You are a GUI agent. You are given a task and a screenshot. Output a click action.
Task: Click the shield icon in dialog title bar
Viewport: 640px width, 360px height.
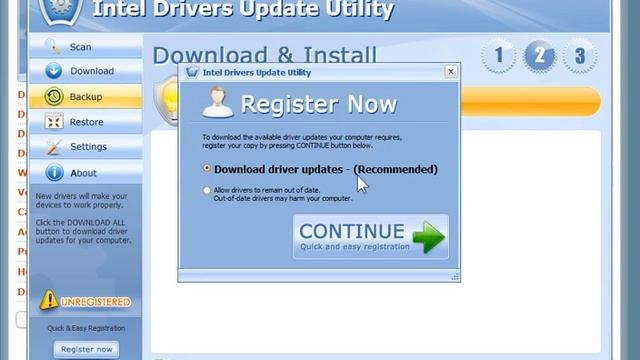tap(192, 72)
